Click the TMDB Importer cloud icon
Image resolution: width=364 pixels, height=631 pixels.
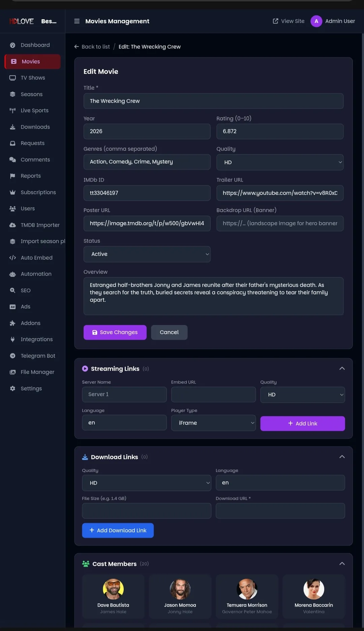pyautogui.click(x=12, y=225)
